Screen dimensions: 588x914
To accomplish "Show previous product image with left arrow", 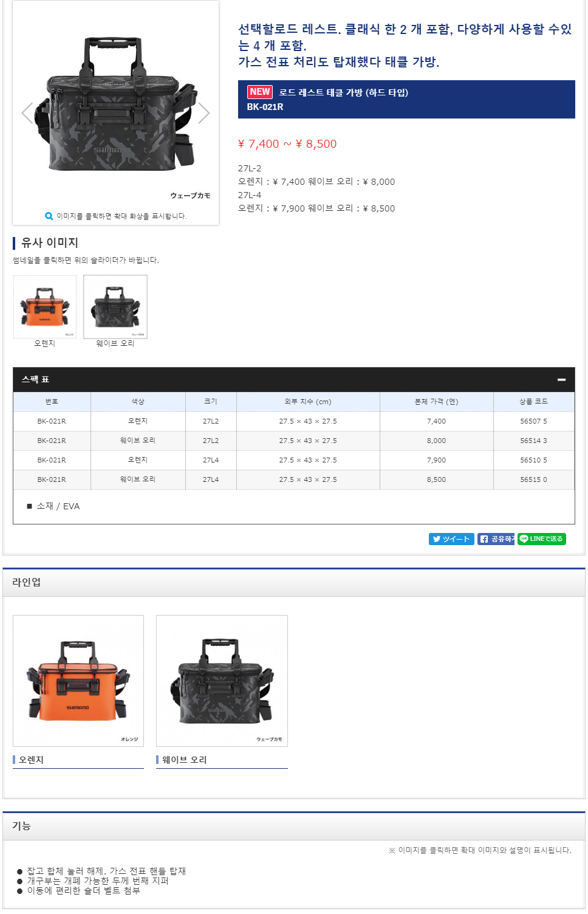I will [x=27, y=113].
